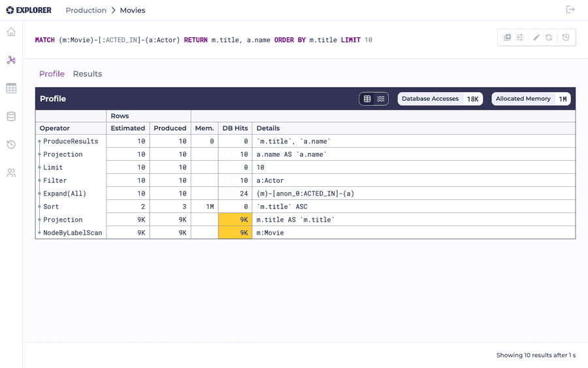This screenshot has height=368, width=588.
Task: Click the refresh rerun query icon
Action: tap(549, 37)
